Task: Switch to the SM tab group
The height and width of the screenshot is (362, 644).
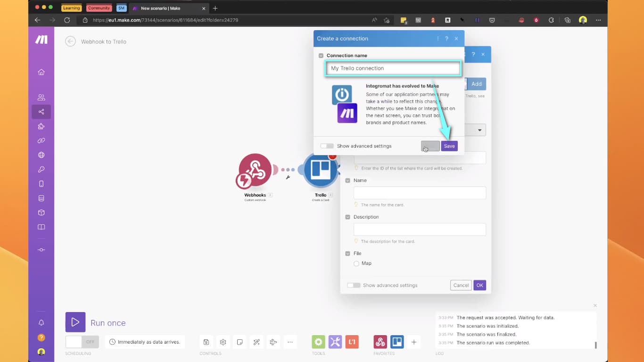Action: pyautogui.click(x=122, y=8)
